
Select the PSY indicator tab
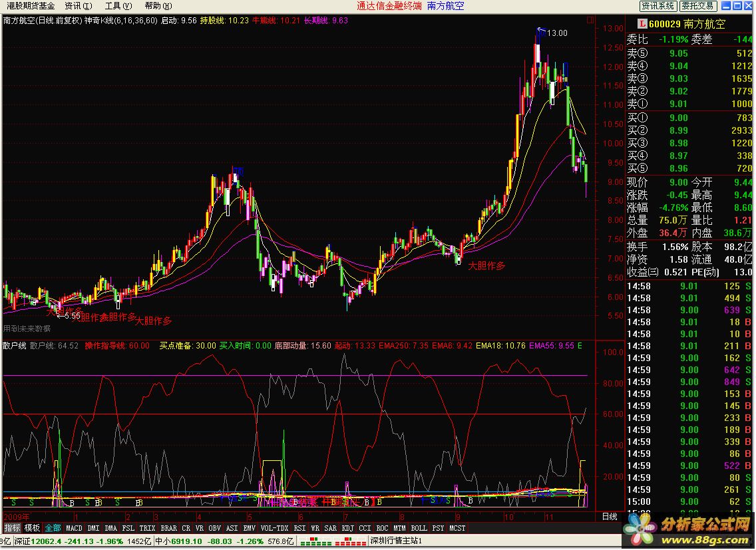coord(439,528)
